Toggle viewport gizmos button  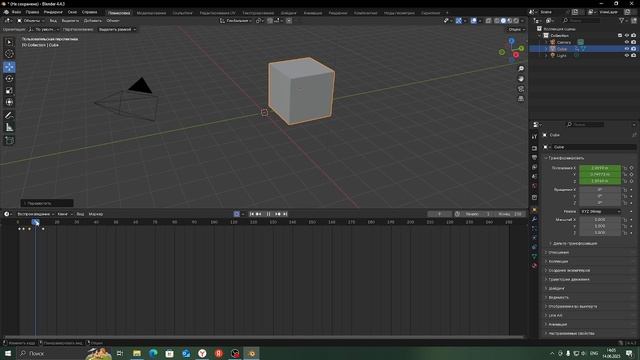tap(459, 20)
